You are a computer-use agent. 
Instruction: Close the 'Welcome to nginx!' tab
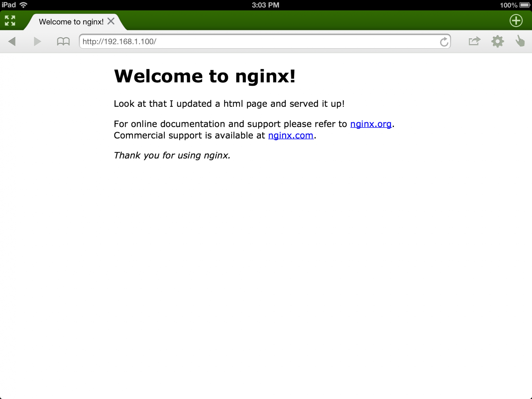pyautogui.click(x=111, y=21)
